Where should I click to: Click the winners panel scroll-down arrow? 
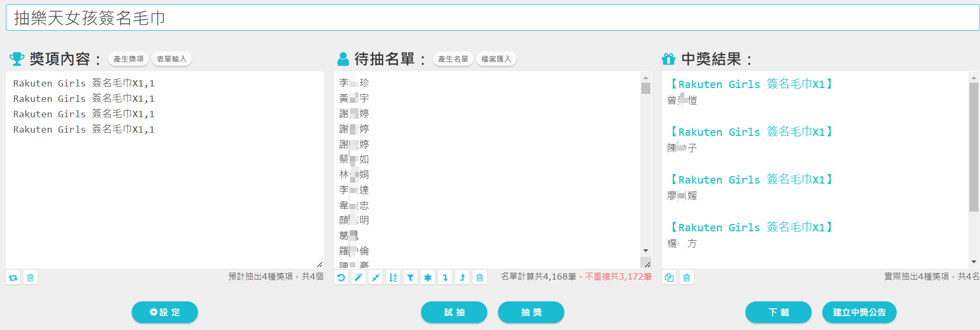click(974, 262)
